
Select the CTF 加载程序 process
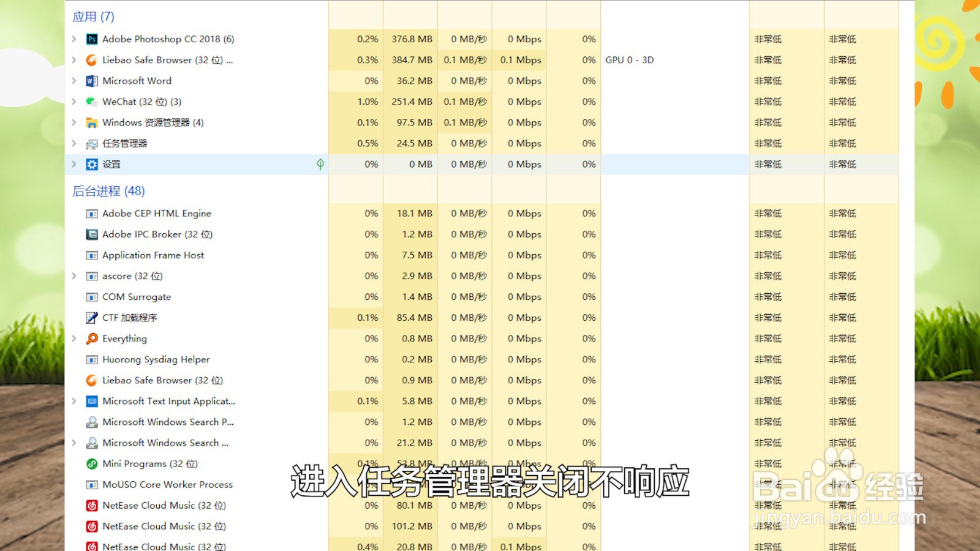pos(130,318)
